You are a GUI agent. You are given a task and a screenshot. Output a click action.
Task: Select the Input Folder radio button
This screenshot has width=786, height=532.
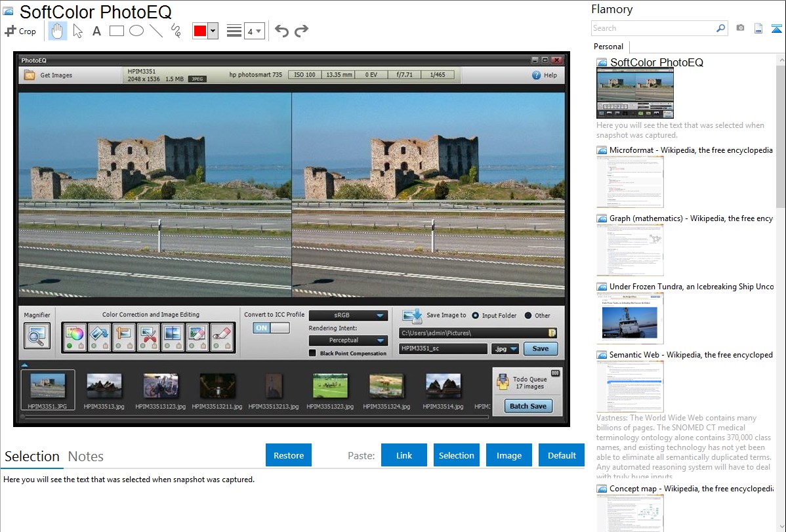coord(475,316)
